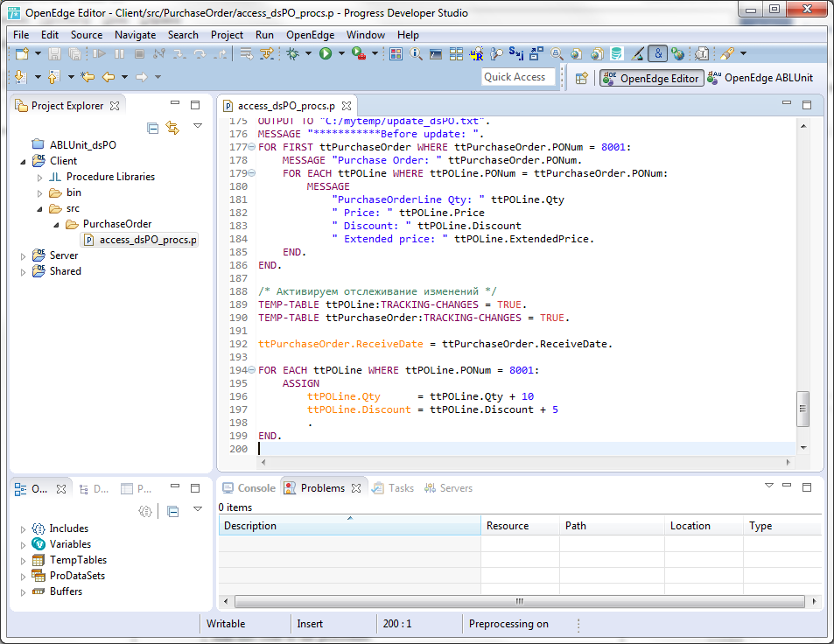The width and height of the screenshot is (834, 644).
Task: Expand the Shared project
Action: [23, 272]
